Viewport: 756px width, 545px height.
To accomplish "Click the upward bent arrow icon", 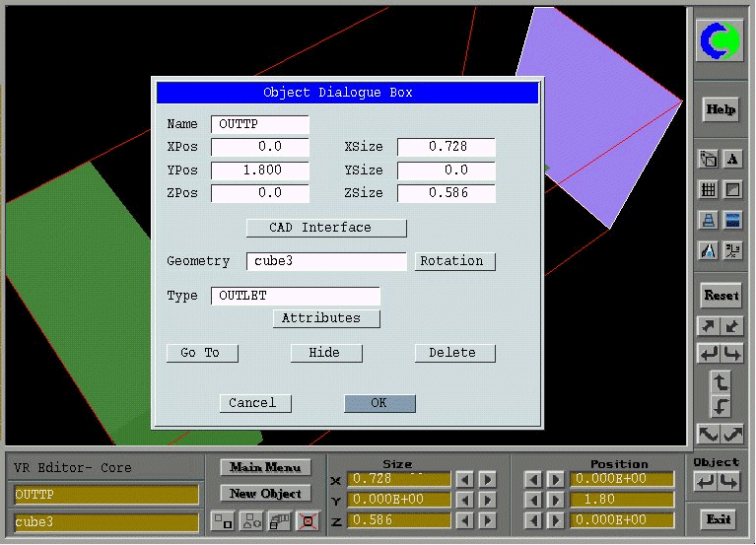I will 721,381.
